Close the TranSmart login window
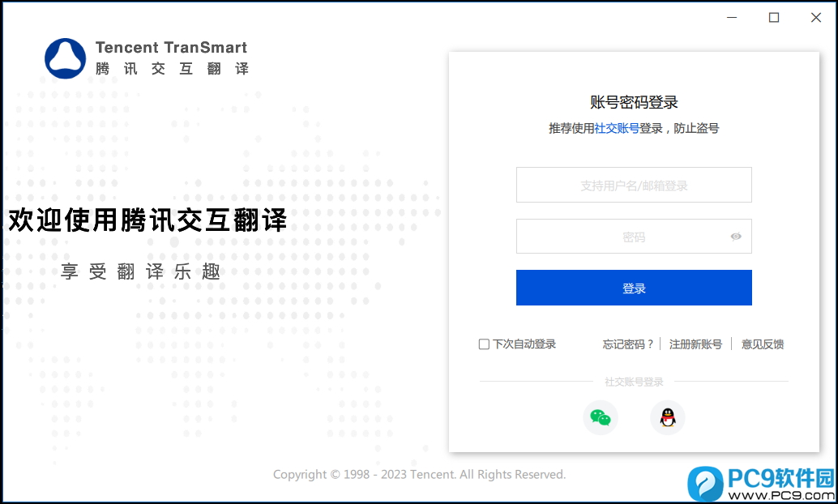 tap(815, 18)
